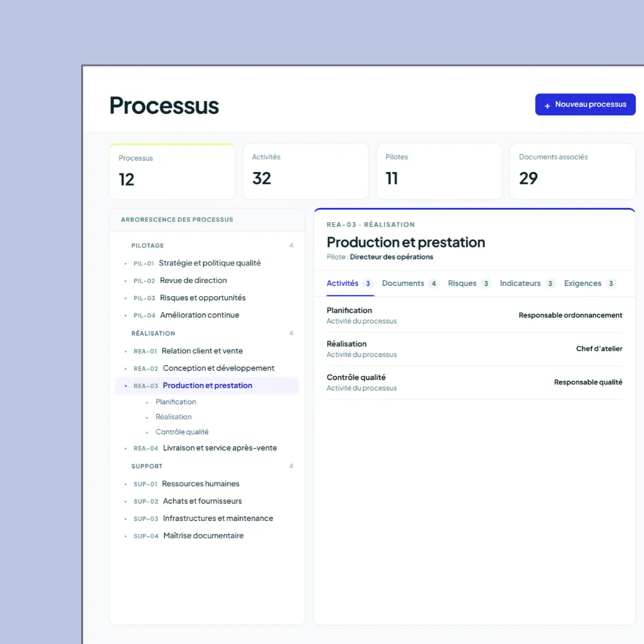Switch to the Documents tab

coord(410,283)
